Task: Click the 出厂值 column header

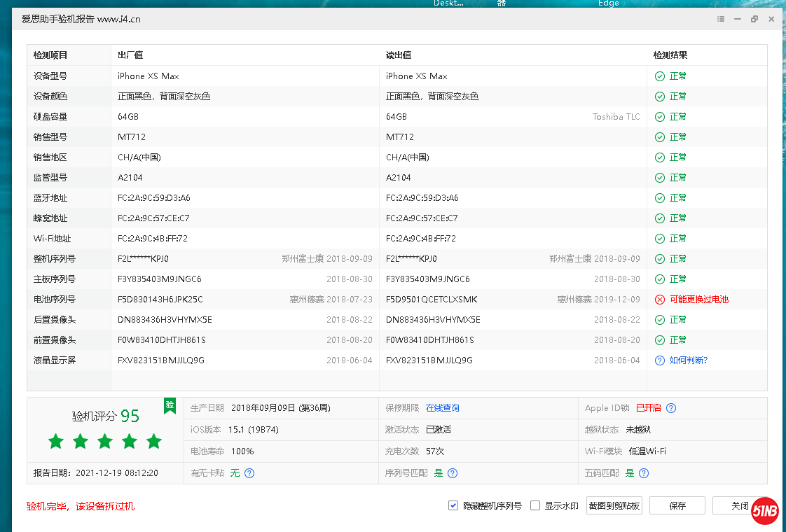Action: click(x=130, y=55)
